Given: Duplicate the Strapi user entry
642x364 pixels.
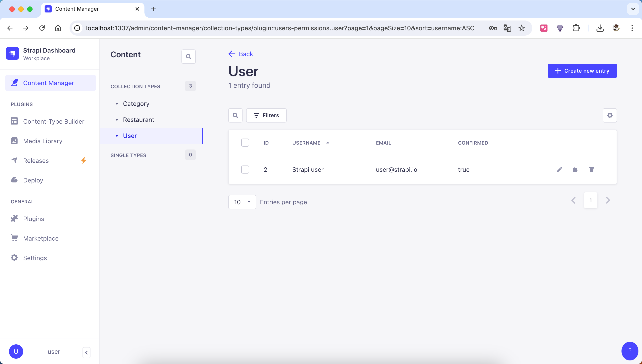Looking at the screenshot, I should click(x=576, y=170).
